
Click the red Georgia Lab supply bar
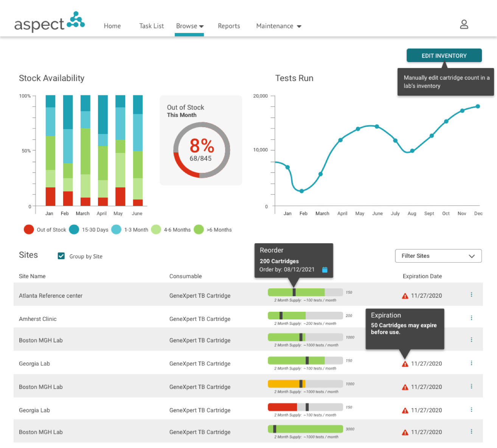(x=305, y=407)
